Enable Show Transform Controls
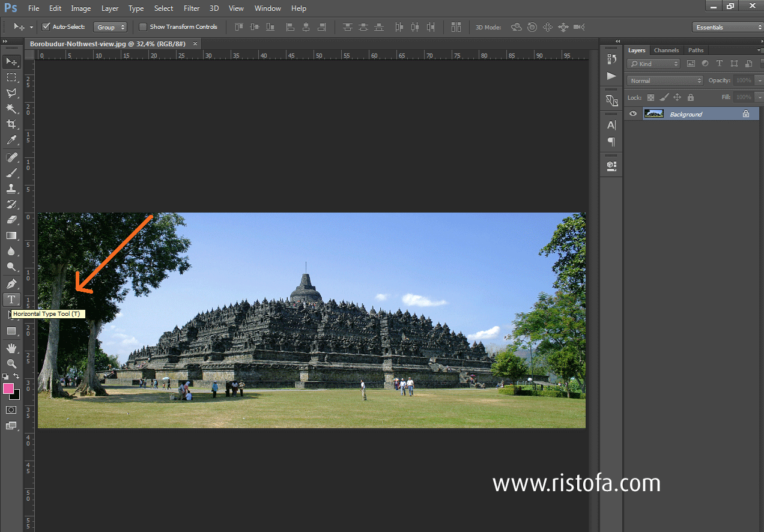 [x=143, y=26]
